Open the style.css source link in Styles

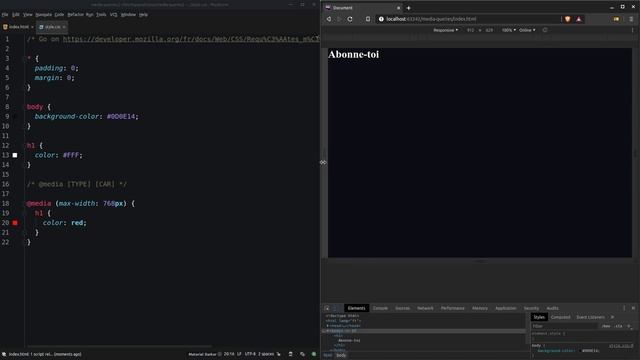coord(620,346)
